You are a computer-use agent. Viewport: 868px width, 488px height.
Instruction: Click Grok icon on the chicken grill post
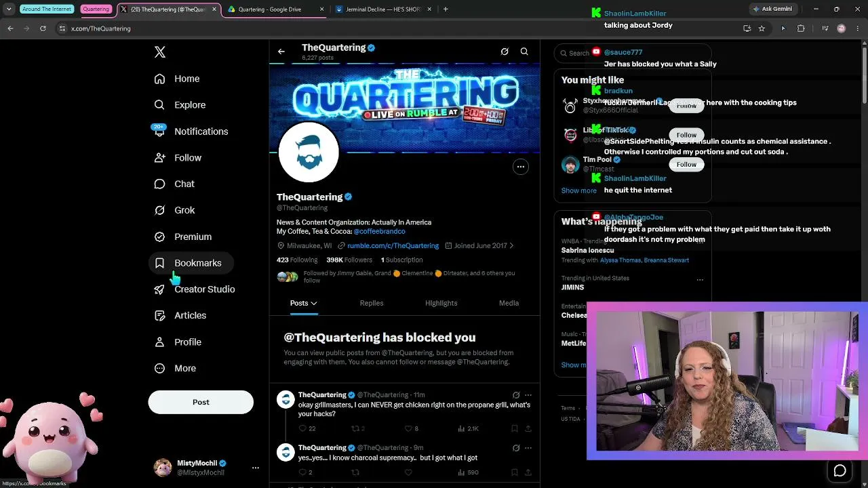pyautogui.click(x=516, y=395)
